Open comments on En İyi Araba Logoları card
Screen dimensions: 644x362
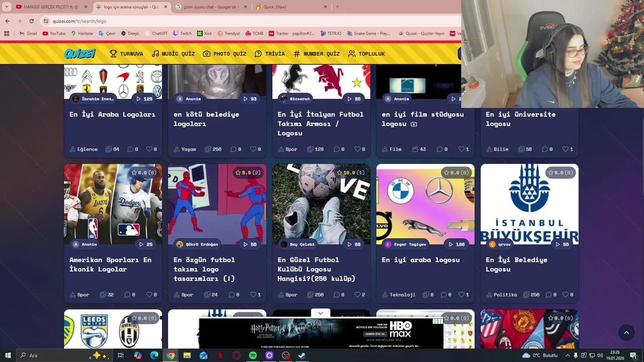[133, 149]
